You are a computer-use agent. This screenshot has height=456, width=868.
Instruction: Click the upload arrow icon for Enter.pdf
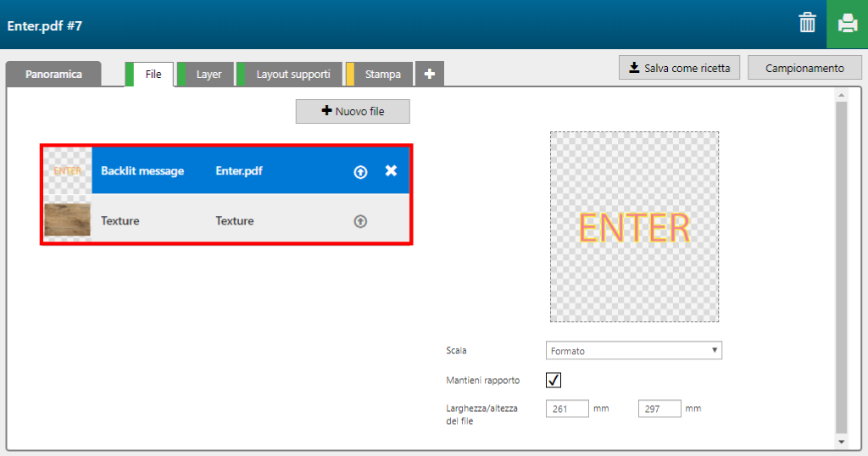[x=360, y=172]
